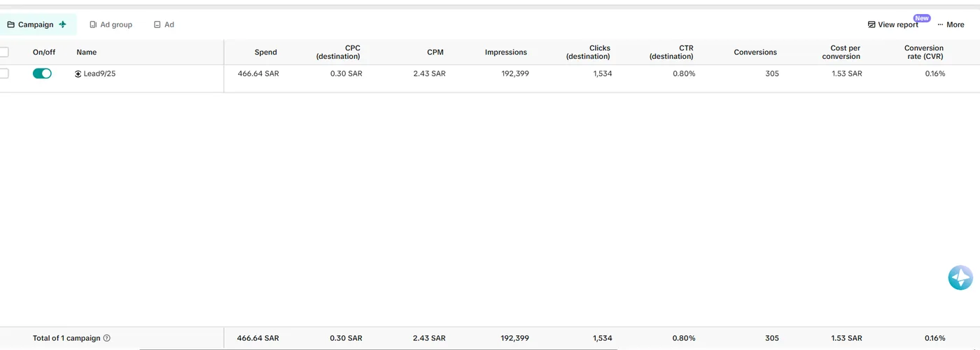The height and width of the screenshot is (350, 980).
Task: Open the Lead9/25 campaign link
Action: point(99,73)
